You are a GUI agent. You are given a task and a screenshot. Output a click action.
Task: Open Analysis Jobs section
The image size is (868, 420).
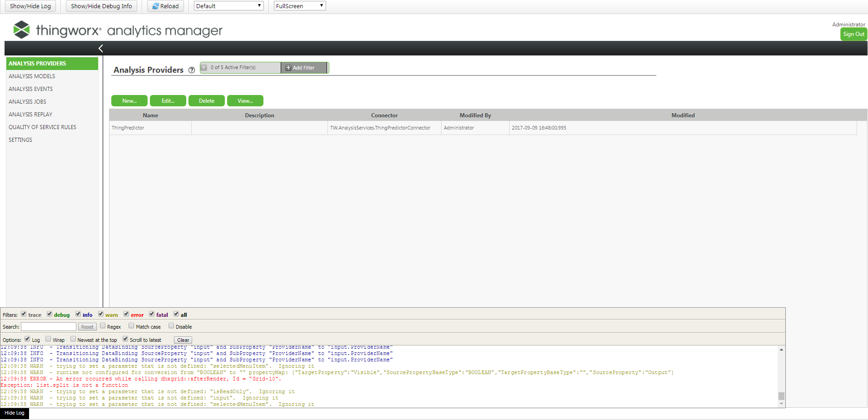(52, 102)
